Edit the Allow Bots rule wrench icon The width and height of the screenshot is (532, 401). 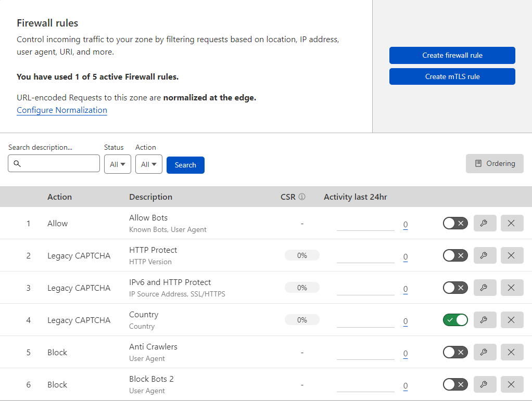[485, 223]
